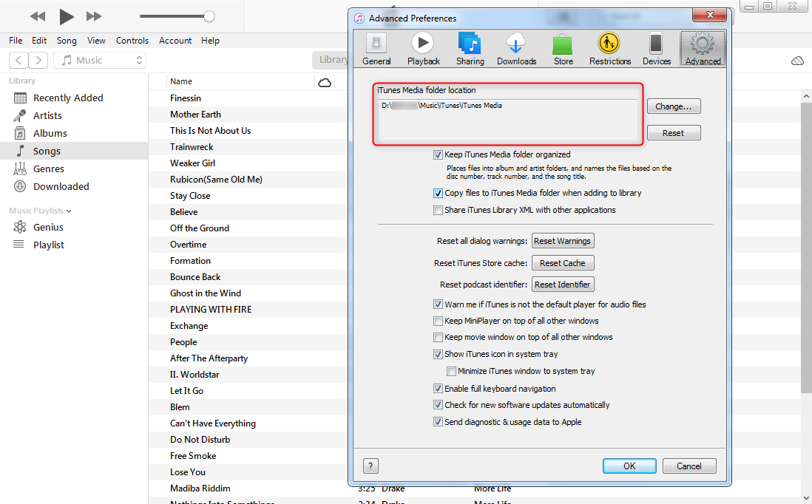Click the Reset media folder location button
812x504 pixels.
(674, 133)
